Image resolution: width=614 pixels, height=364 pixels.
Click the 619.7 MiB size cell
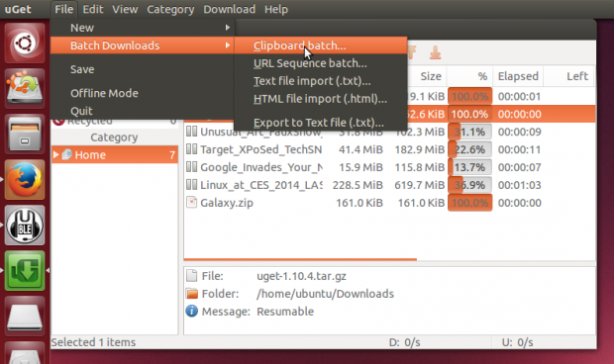(419, 185)
